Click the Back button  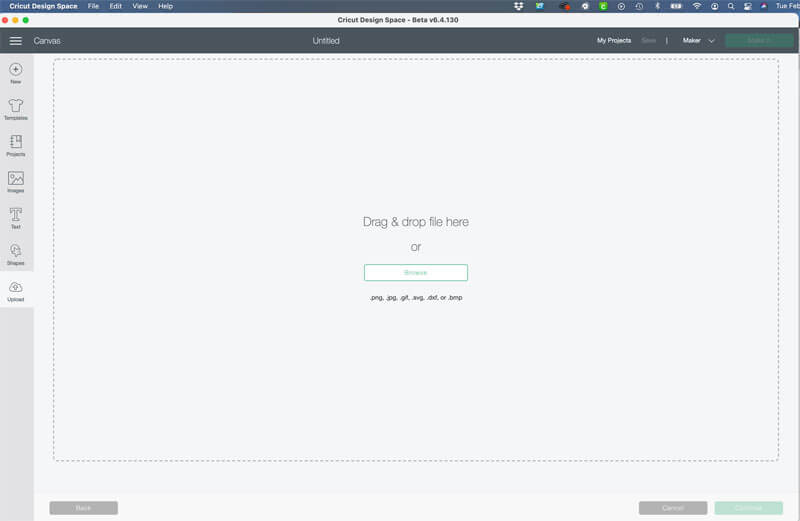point(84,508)
